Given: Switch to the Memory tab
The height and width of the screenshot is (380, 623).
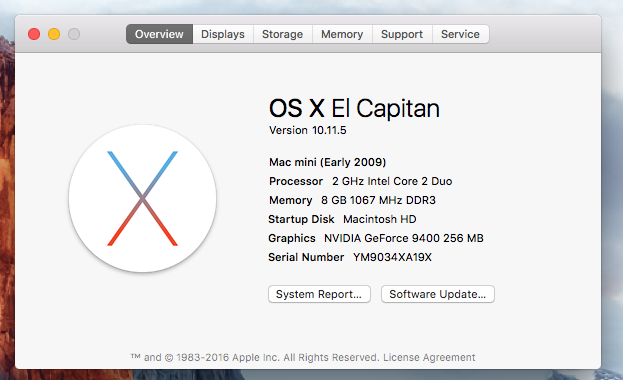Looking at the screenshot, I should pyautogui.click(x=342, y=34).
